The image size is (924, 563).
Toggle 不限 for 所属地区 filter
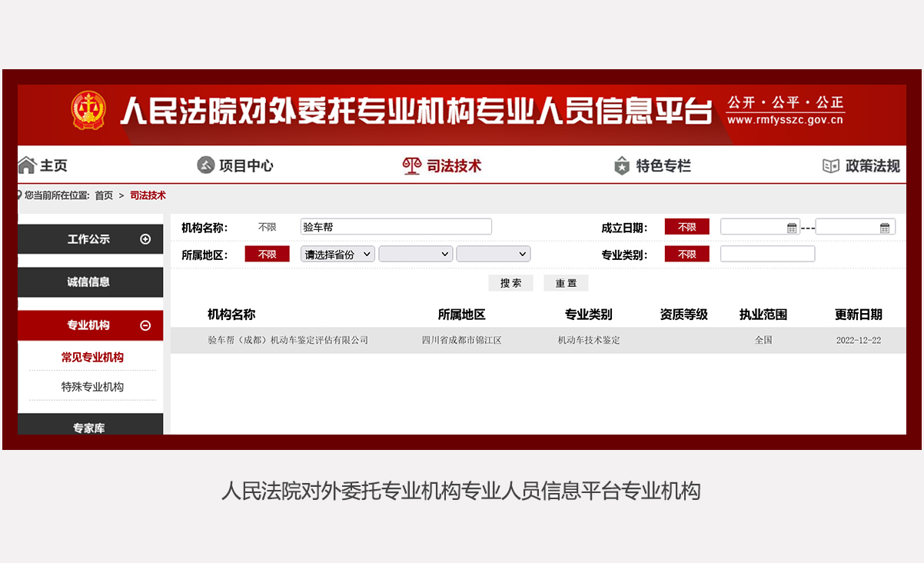(x=267, y=255)
